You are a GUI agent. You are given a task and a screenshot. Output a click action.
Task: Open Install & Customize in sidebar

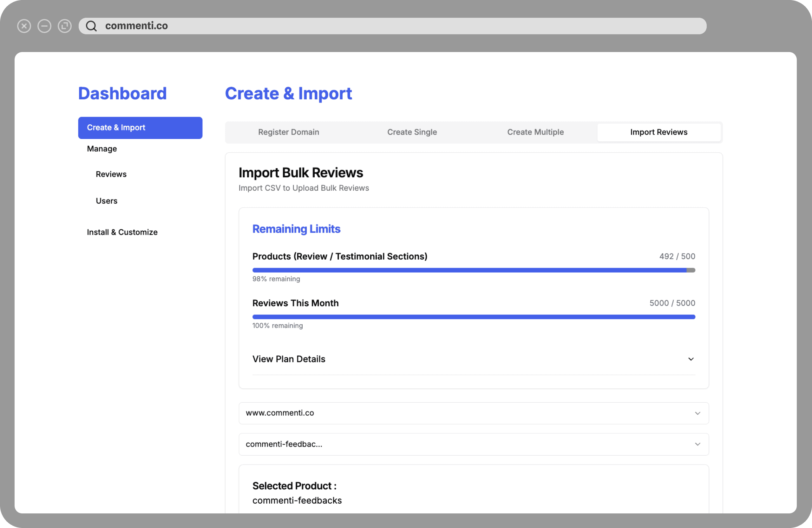coord(122,232)
